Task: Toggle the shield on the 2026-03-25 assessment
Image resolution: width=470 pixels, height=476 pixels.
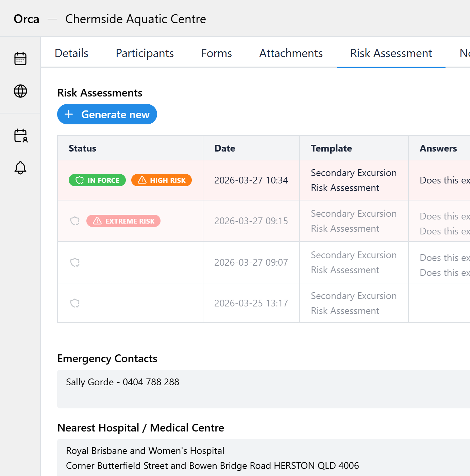Action: [x=75, y=303]
